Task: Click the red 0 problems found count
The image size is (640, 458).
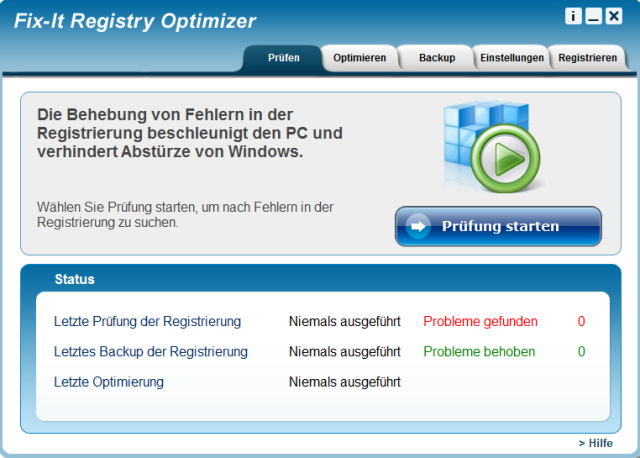Action: [x=581, y=322]
